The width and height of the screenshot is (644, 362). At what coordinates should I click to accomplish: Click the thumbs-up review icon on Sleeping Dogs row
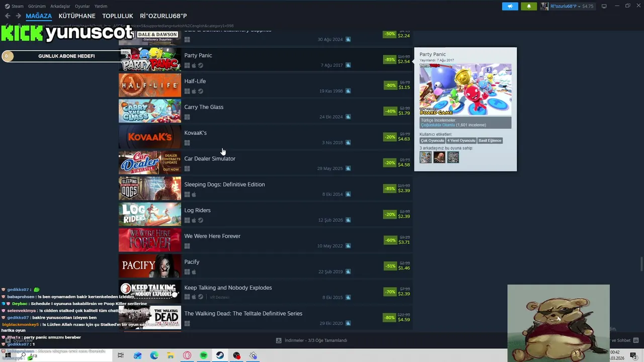click(x=348, y=194)
